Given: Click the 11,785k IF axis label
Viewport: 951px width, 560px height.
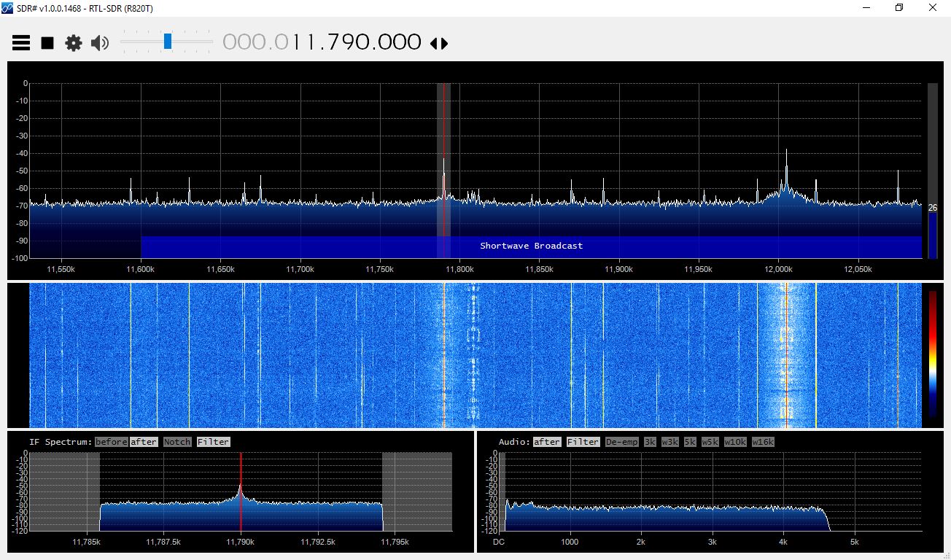Looking at the screenshot, I should point(87,542).
